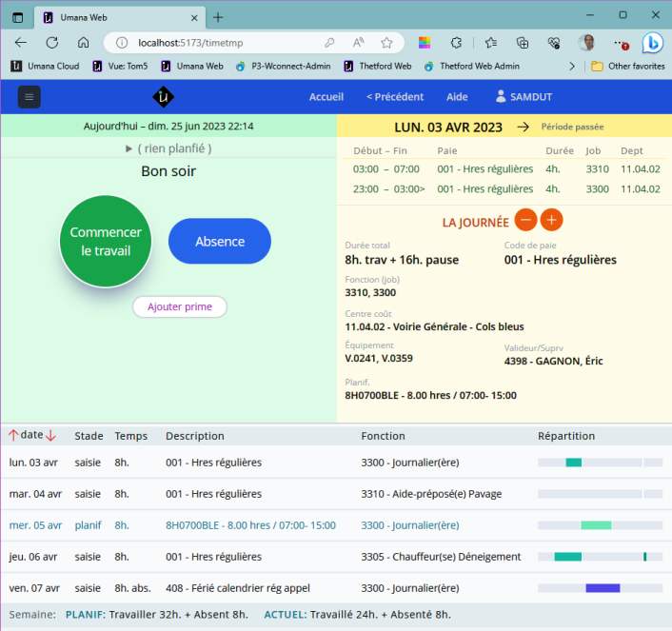
Task: Click the browser refresh button
Action: 52,43
